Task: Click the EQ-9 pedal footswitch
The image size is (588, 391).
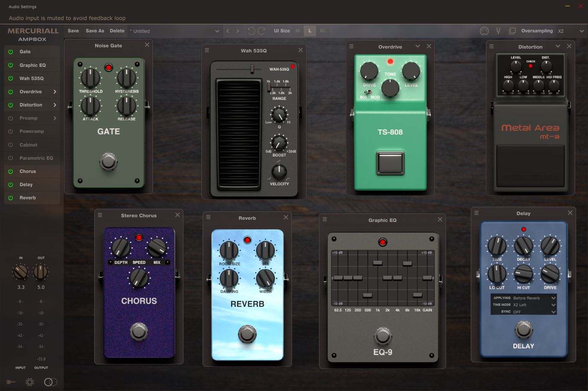Action: coord(382,336)
